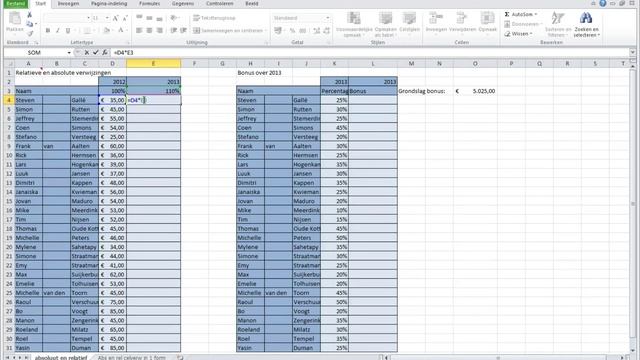Click the Decrease font size icon
Image resolution: width=640 pixels, height=360 pixels.
point(125,18)
